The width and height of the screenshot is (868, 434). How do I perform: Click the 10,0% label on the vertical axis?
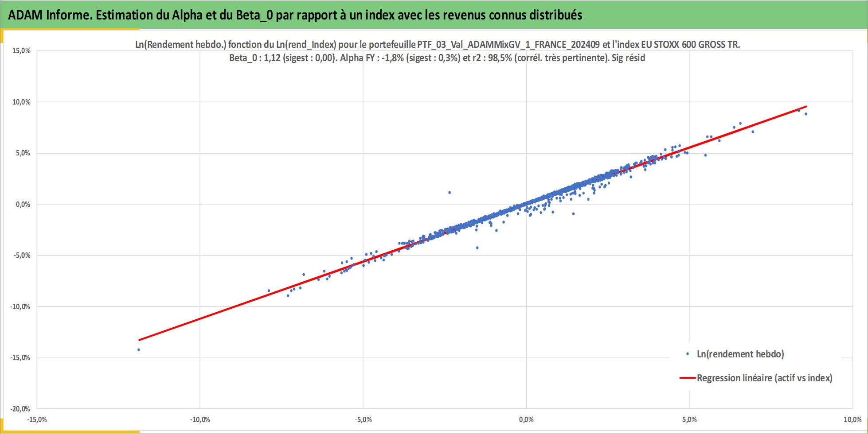point(21,102)
